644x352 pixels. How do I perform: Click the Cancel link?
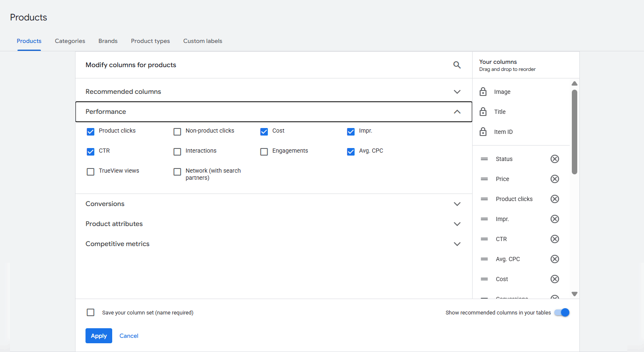pos(129,336)
